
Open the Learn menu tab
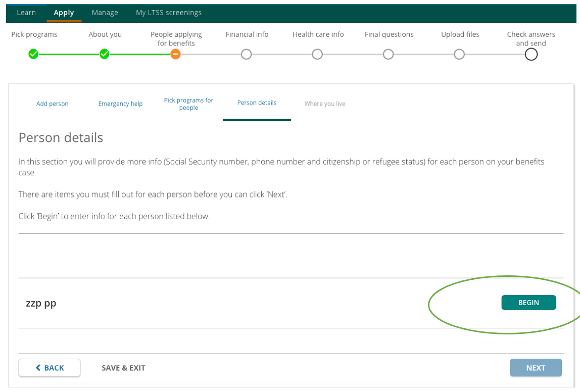(26, 13)
